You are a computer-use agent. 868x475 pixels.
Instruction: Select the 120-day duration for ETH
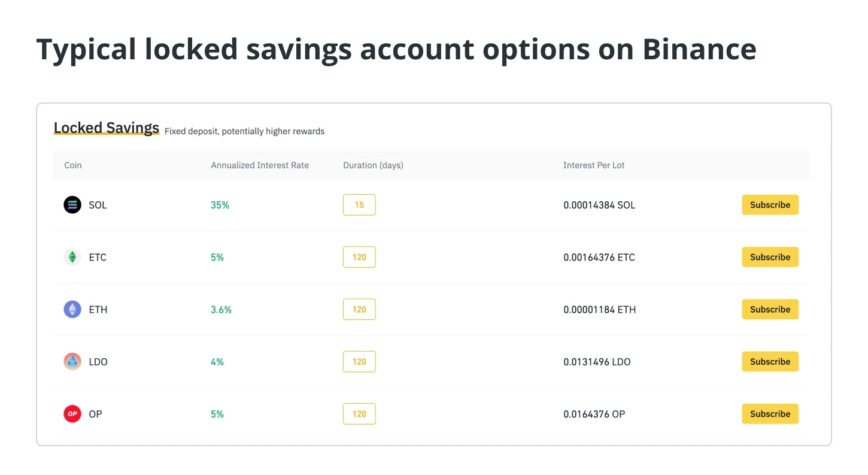pos(359,309)
